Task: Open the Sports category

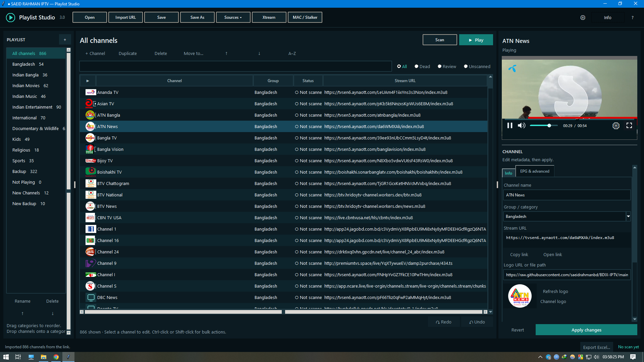Action: click(36, 161)
